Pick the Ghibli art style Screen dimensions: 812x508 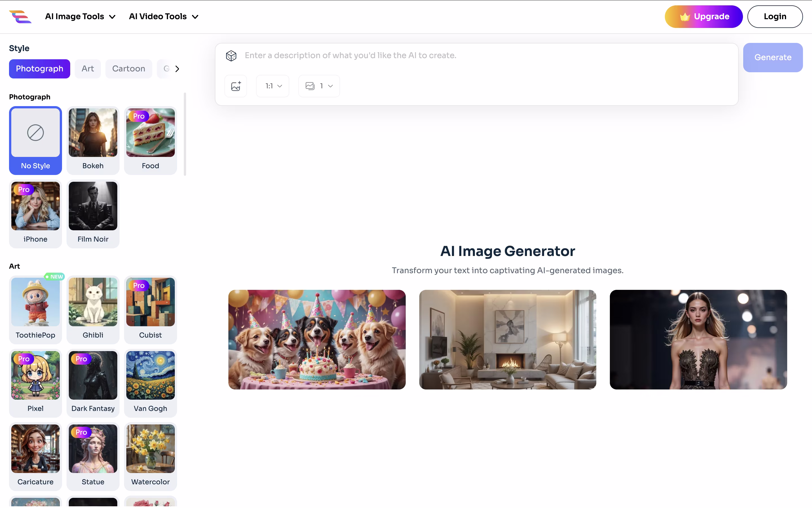93,310
